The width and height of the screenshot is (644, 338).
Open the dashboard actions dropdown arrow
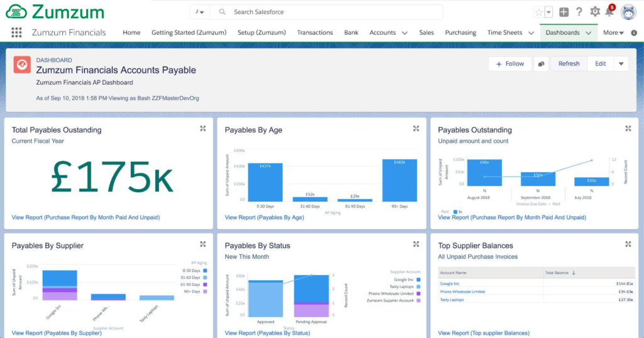click(621, 64)
